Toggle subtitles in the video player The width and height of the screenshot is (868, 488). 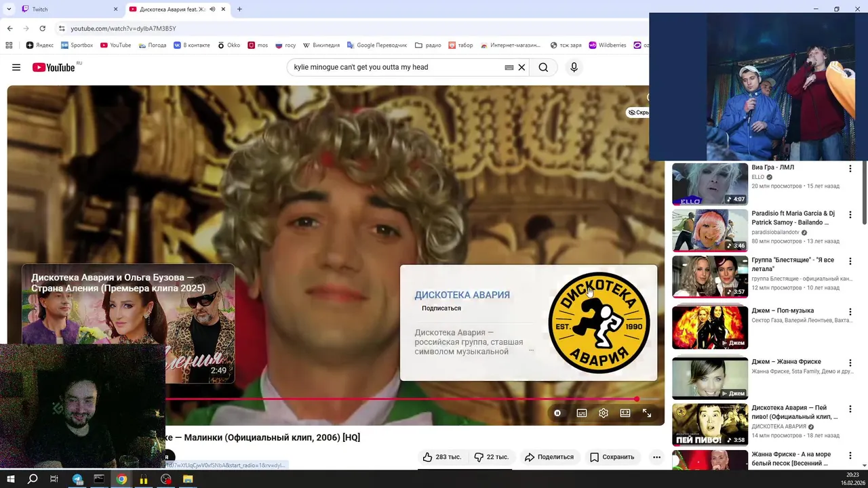tap(581, 413)
